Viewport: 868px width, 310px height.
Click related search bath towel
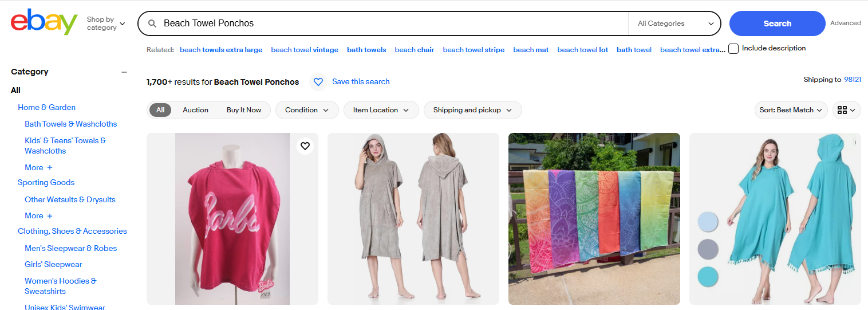pos(634,50)
